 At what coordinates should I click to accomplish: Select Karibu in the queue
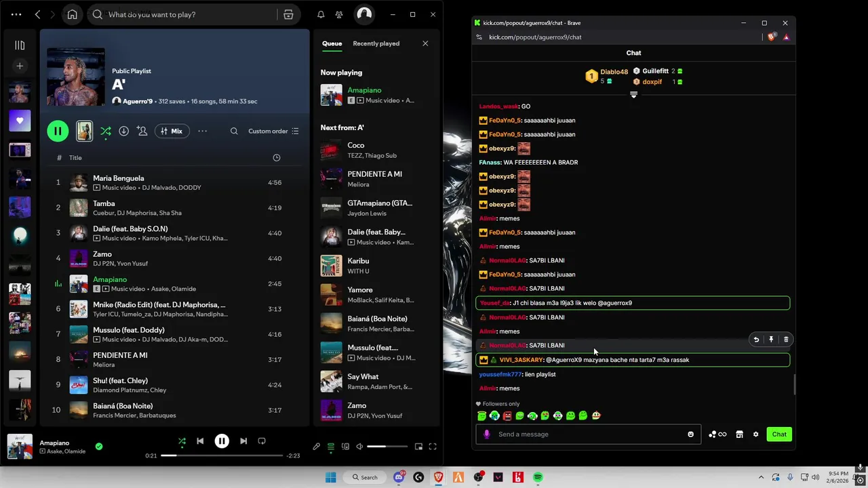click(x=375, y=266)
